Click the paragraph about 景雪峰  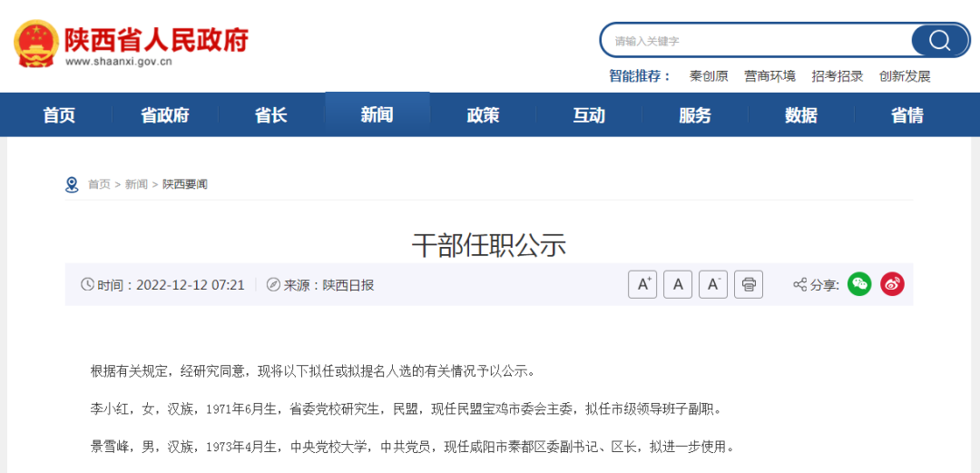coord(413,448)
